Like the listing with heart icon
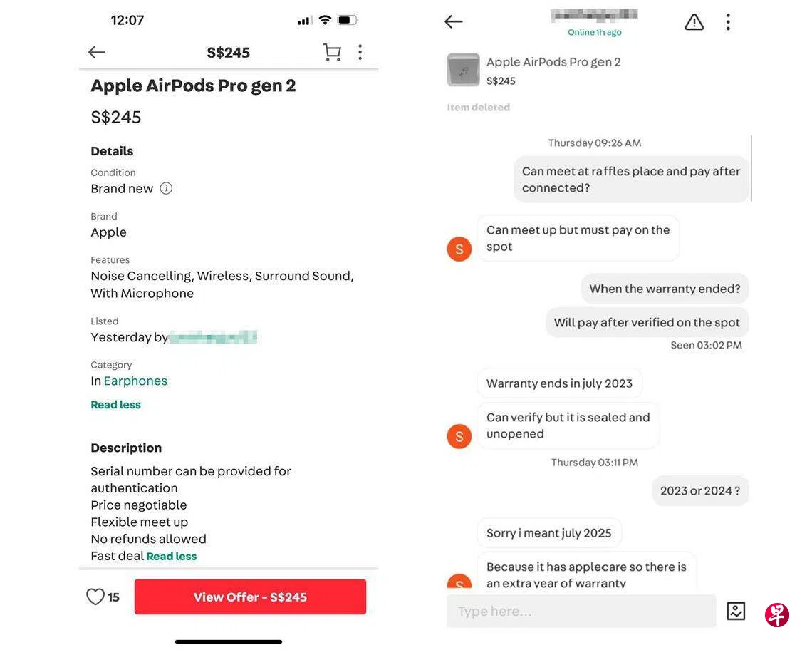Screen dimensions: 812x650 point(95,597)
